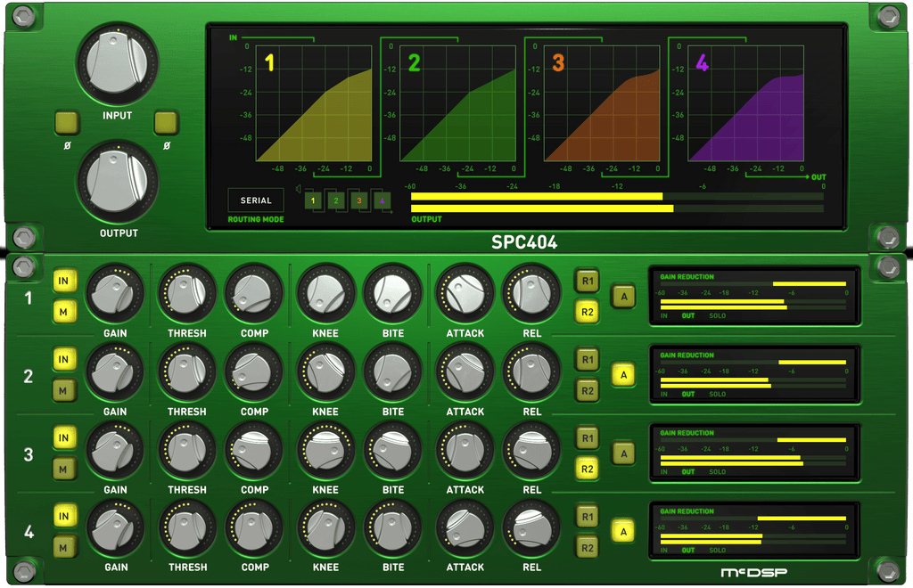This screenshot has height=588, width=913.
Task: Click band 2 KNEE knob
Action: click(x=325, y=372)
